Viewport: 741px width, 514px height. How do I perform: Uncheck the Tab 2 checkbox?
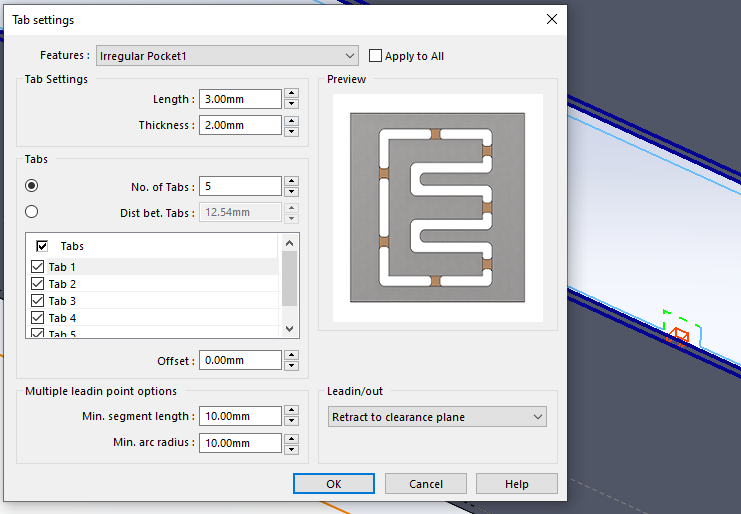pos(38,284)
